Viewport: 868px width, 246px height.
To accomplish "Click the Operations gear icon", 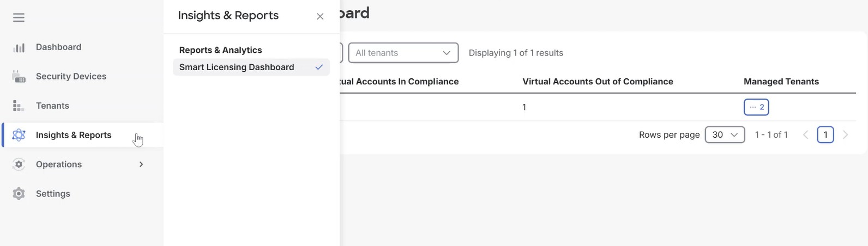I will coord(19,164).
